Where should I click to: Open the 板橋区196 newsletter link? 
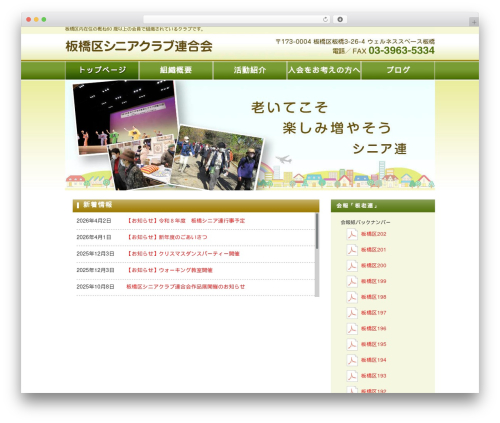(373, 329)
